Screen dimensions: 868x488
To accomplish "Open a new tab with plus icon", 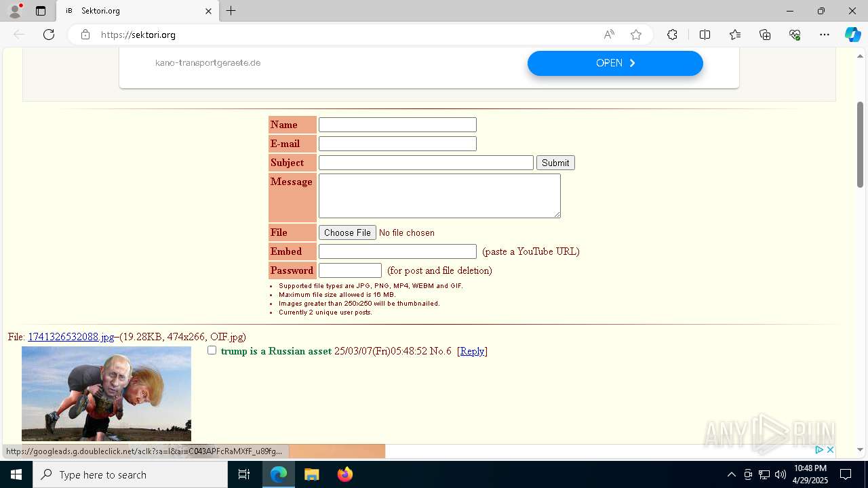I will coord(231,11).
